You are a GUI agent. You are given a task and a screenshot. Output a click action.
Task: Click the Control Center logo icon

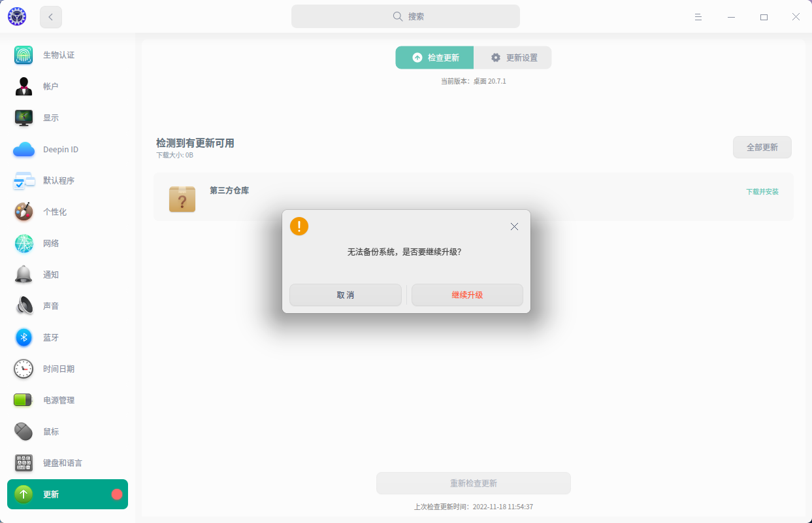click(17, 17)
